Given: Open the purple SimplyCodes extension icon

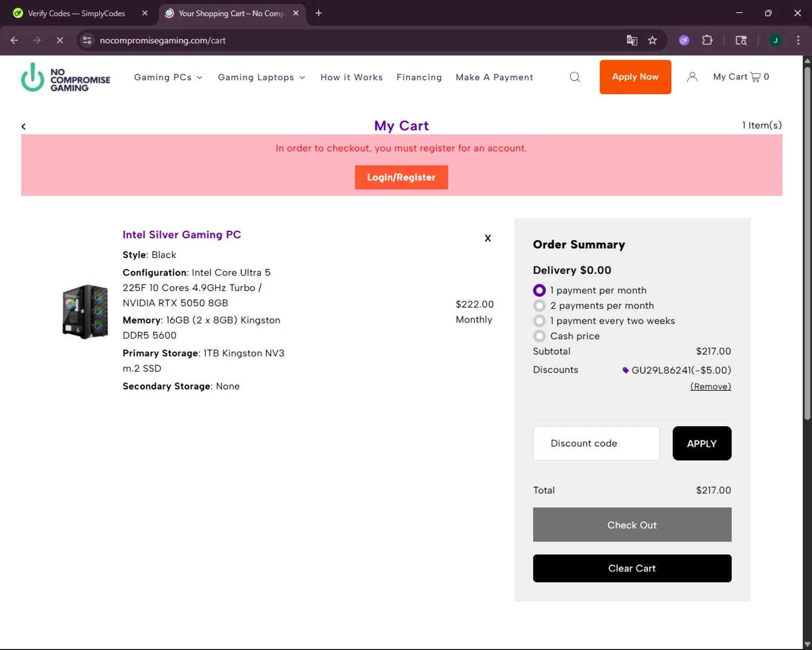Looking at the screenshot, I should coord(684,40).
